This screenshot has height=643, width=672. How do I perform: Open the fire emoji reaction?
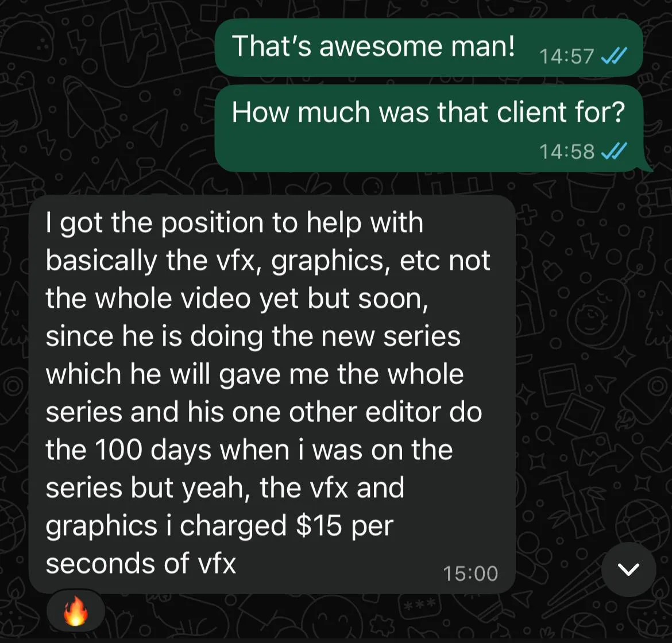(x=75, y=611)
